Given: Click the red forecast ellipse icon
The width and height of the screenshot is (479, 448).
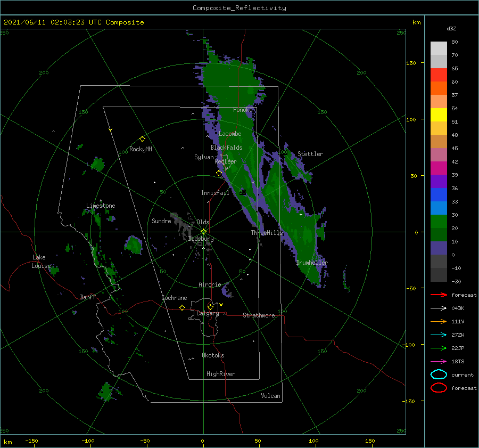Looking at the screenshot, I should (x=439, y=388).
